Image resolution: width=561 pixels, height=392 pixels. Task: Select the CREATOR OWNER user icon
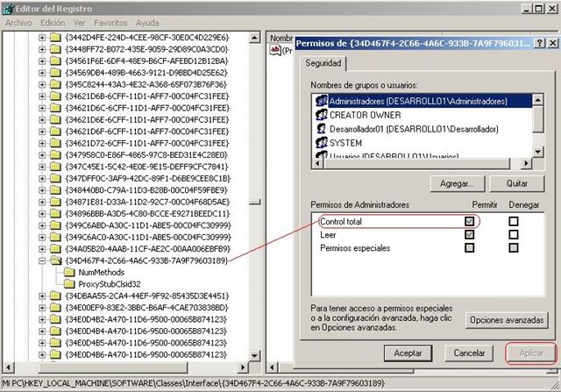click(x=321, y=115)
